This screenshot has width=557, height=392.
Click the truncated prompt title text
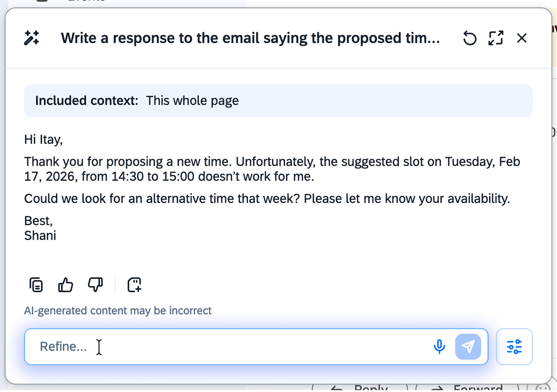tap(250, 38)
